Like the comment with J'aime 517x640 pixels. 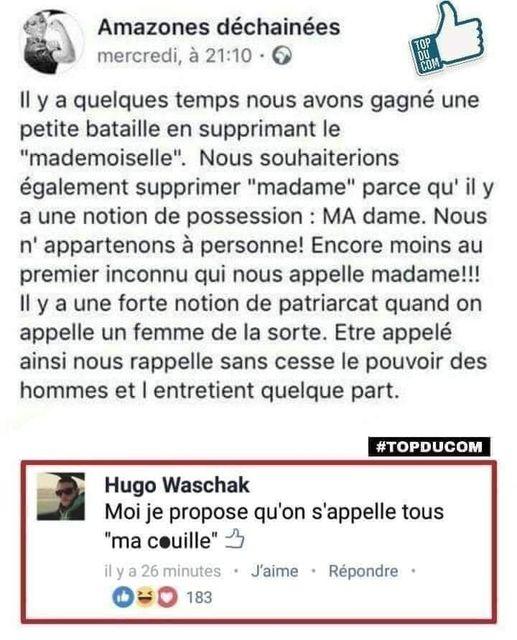point(275,571)
